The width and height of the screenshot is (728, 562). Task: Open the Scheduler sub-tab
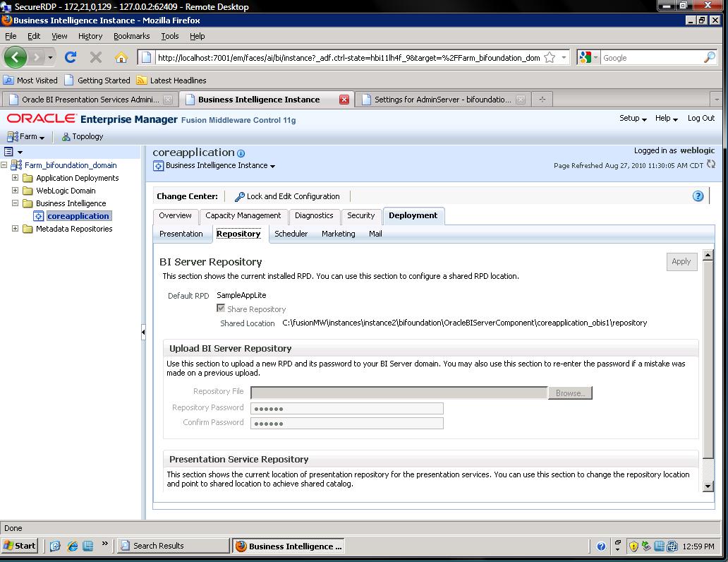point(291,234)
